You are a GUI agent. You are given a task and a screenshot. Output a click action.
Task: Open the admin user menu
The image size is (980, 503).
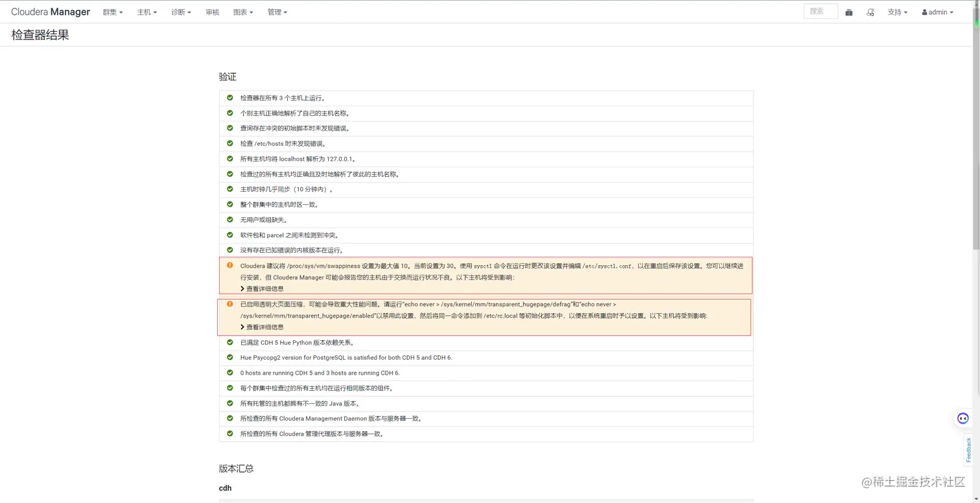(x=937, y=12)
